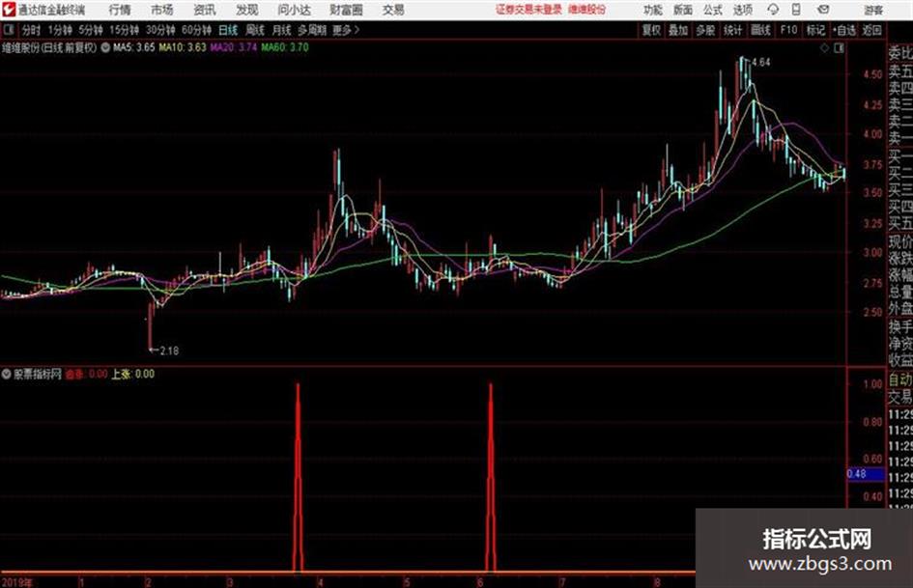
Task: Toggle the side panel icon beside diamond
Action: click(x=839, y=48)
